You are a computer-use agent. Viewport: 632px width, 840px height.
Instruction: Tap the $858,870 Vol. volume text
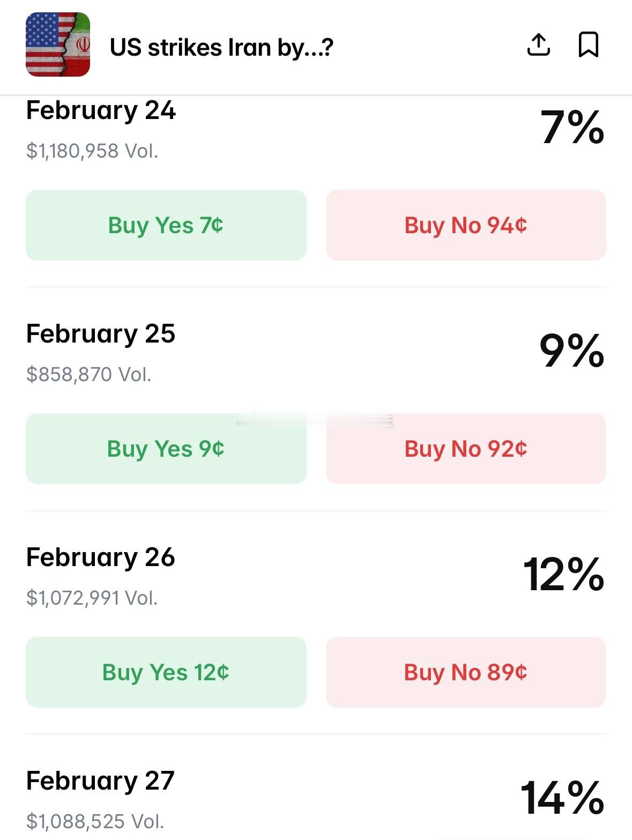pyautogui.click(x=89, y=374)
